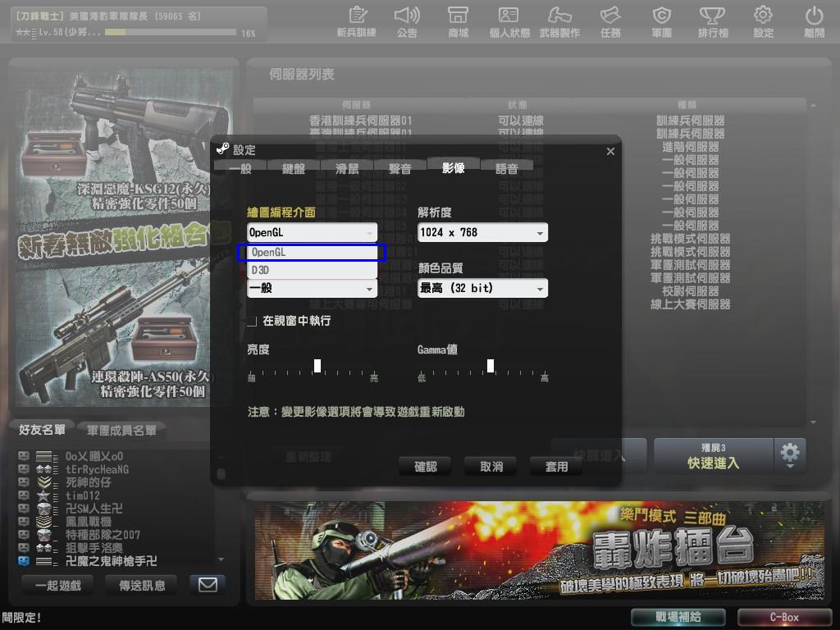Click server list scroll-down arrow
Image resolution: width=840 pixels, height=630 pixels.
click(813, 422)
